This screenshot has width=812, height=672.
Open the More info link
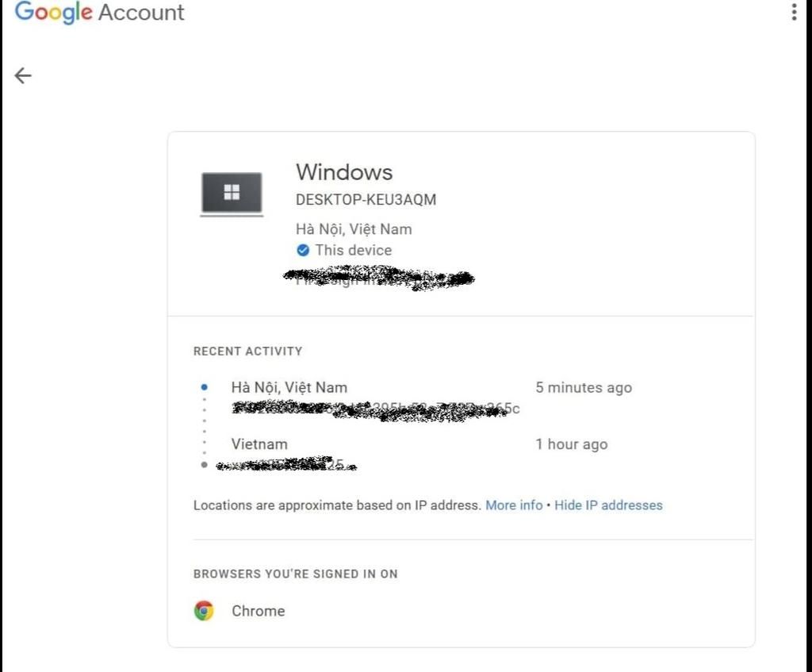[x=514, y=505]
